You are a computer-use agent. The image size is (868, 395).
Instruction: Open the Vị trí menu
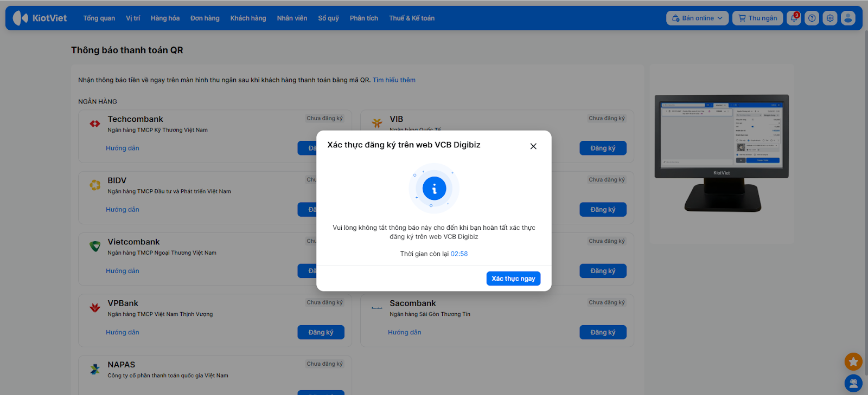pos(133,18)
